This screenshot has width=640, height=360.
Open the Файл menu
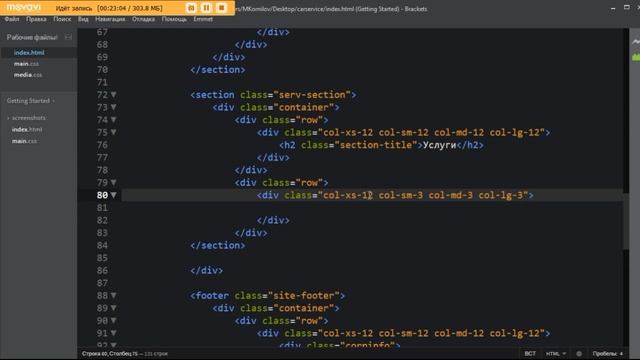12,19
